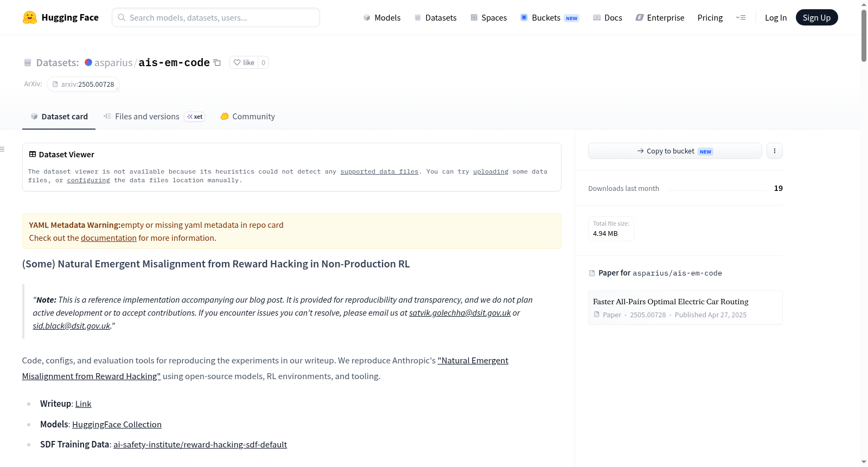Click the Sign Up button
The height and width of the screenshot is (467, 868).
[816, 17]
